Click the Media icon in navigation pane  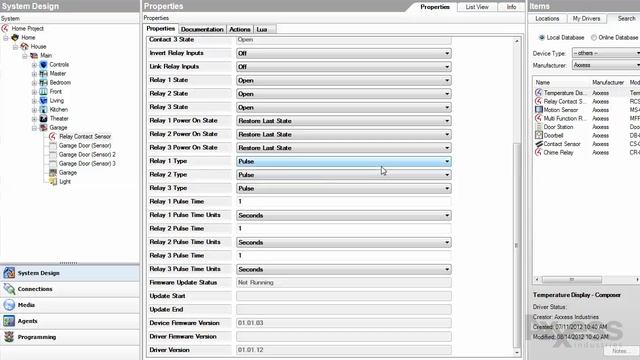[9, 305]
